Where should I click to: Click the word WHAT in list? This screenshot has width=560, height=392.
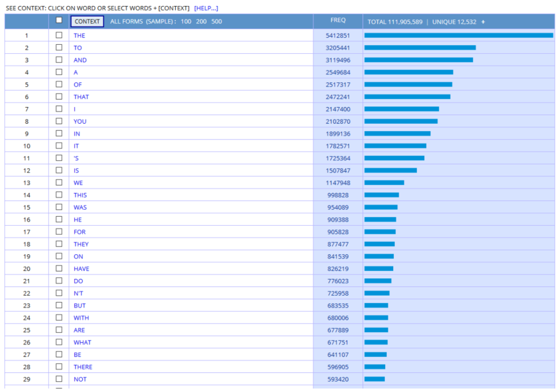[82, 342]
